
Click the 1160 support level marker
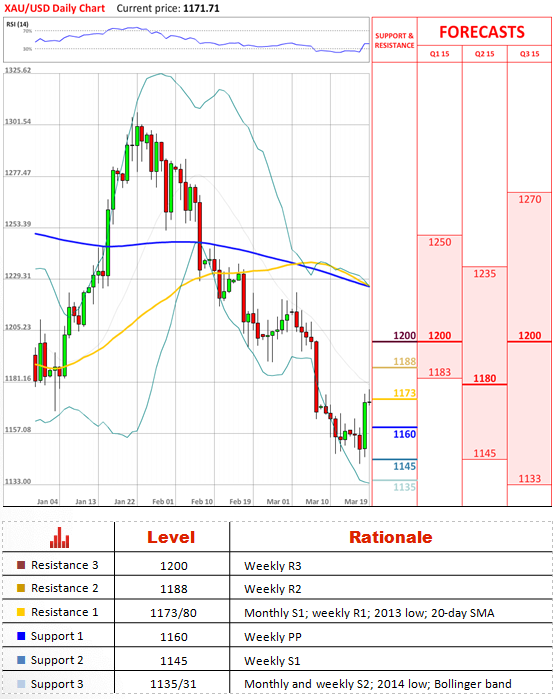[404, 434]
